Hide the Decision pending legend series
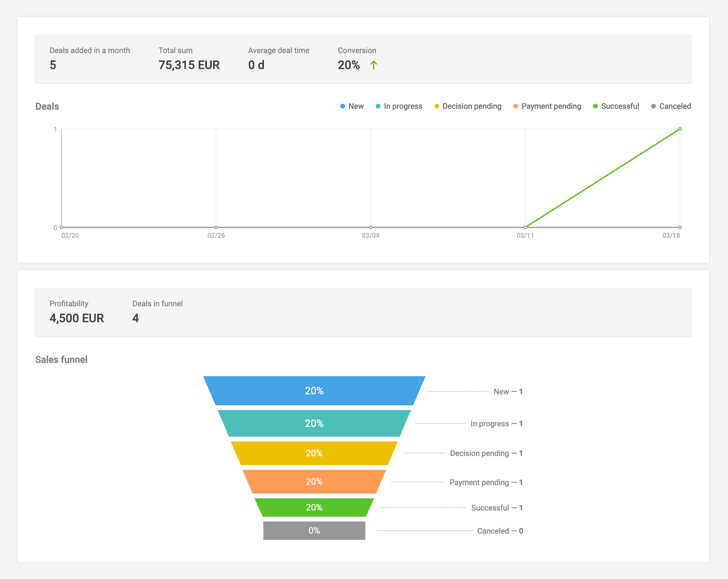 468,106
